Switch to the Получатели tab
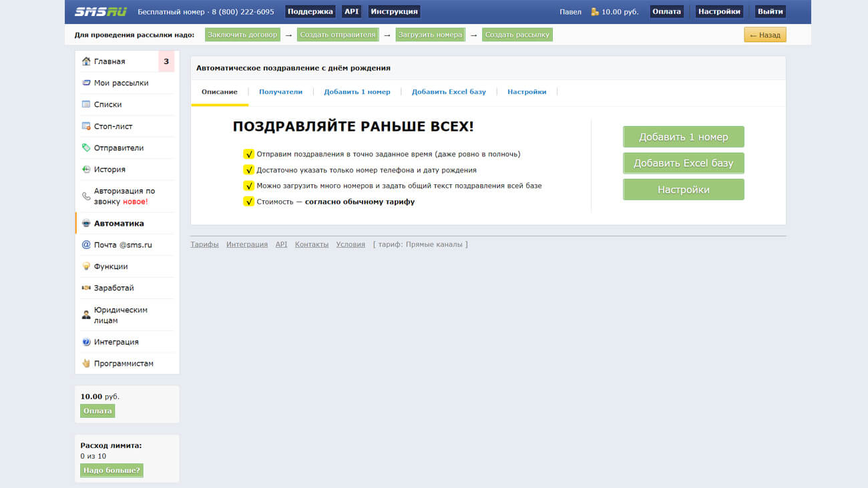 click(x=280, y=92)
